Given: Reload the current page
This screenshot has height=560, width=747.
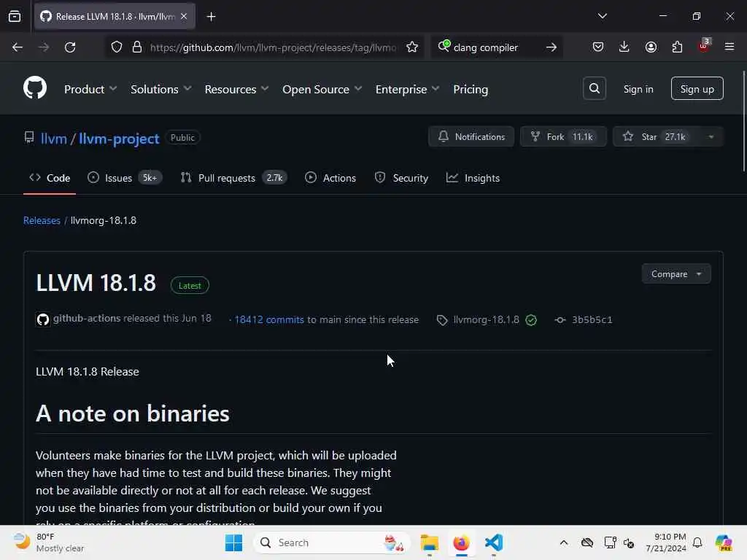Looking at the screenshot, I should point(70,47).
